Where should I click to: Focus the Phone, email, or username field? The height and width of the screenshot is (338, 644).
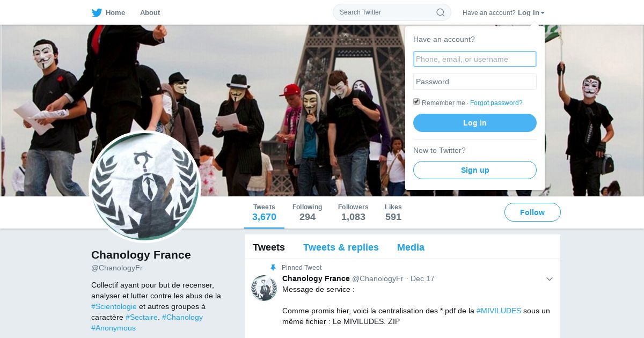(475, 59)
